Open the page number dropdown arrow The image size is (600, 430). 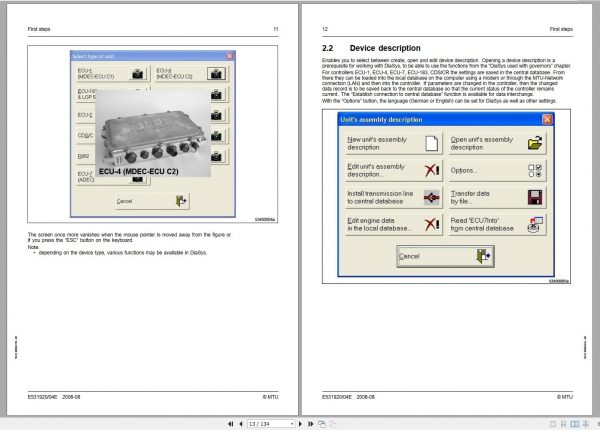[292, 424]
